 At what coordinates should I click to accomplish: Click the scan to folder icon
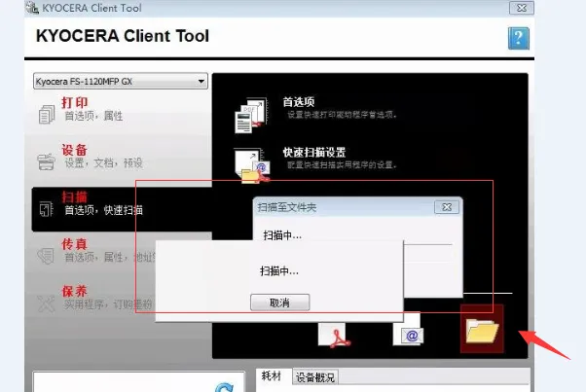pyautogui.click(x=482, y=331)
